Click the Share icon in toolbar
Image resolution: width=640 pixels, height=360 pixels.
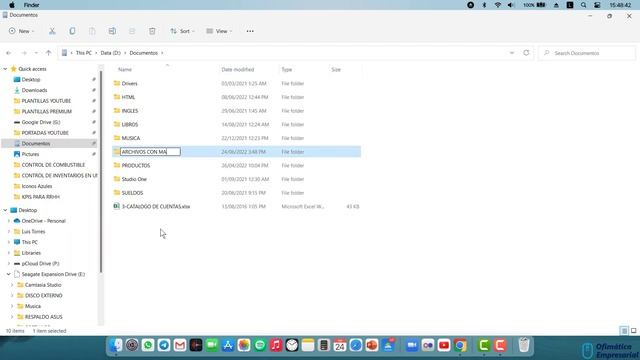click(x=132, y=31)
